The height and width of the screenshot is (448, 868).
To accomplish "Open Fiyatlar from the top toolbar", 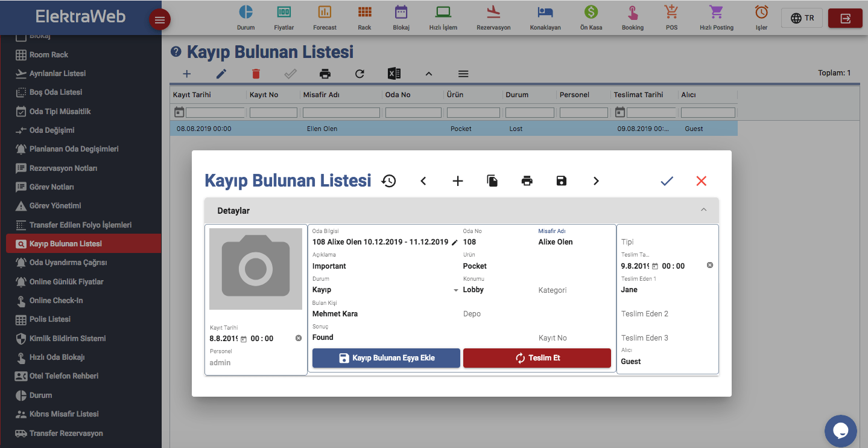I will click(x=284, y=12).
